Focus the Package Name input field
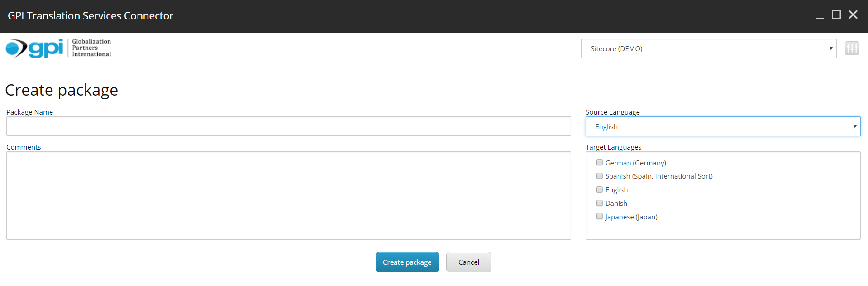 (x=288, y=126)
